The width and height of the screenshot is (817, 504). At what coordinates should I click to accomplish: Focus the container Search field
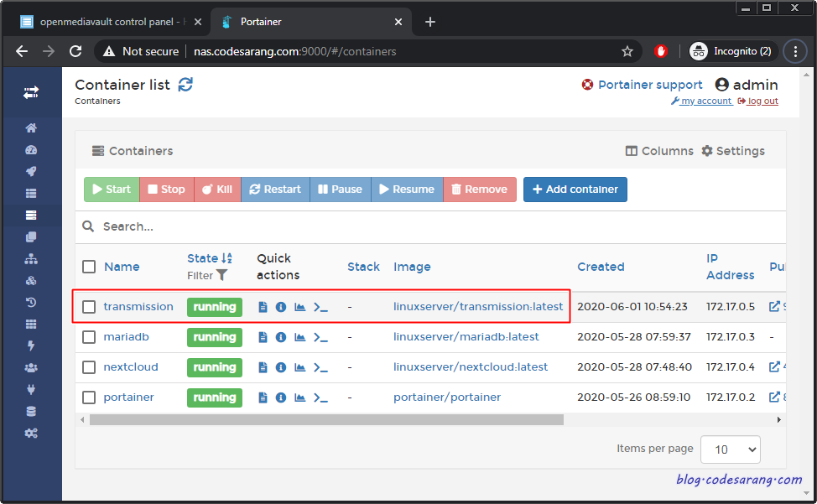(x=430, y=226)
